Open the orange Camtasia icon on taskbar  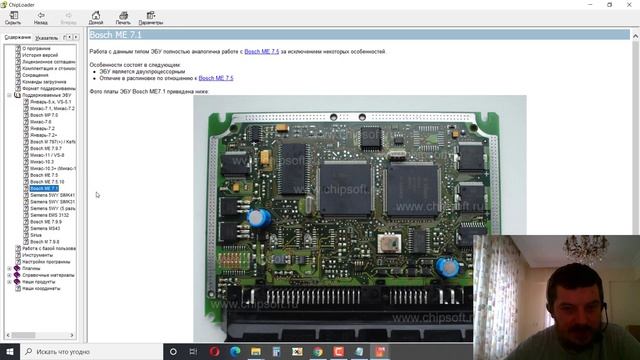point(338,351)
